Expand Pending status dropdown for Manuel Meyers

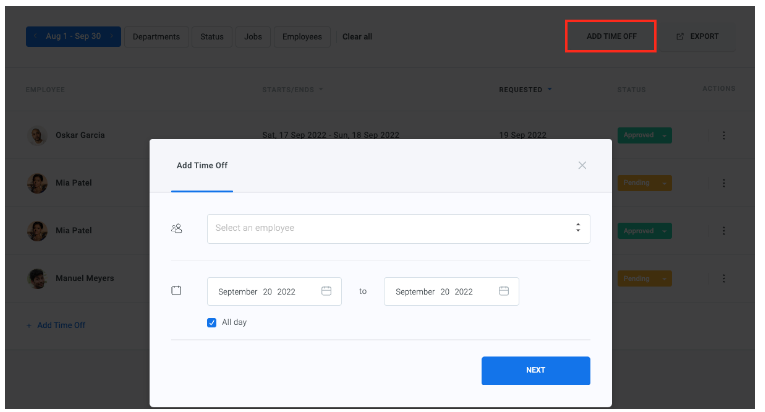tap(664, 279)
